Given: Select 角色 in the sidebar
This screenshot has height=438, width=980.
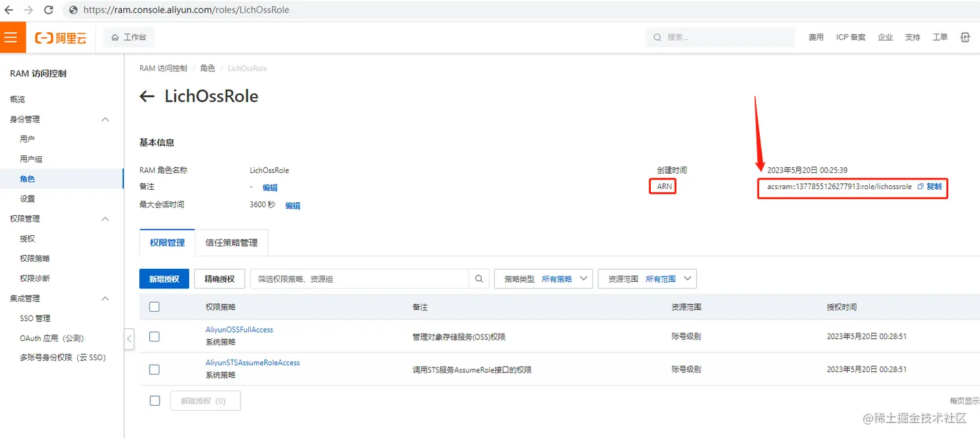Looking at the screenshot, I should click(x=27, y=179).
